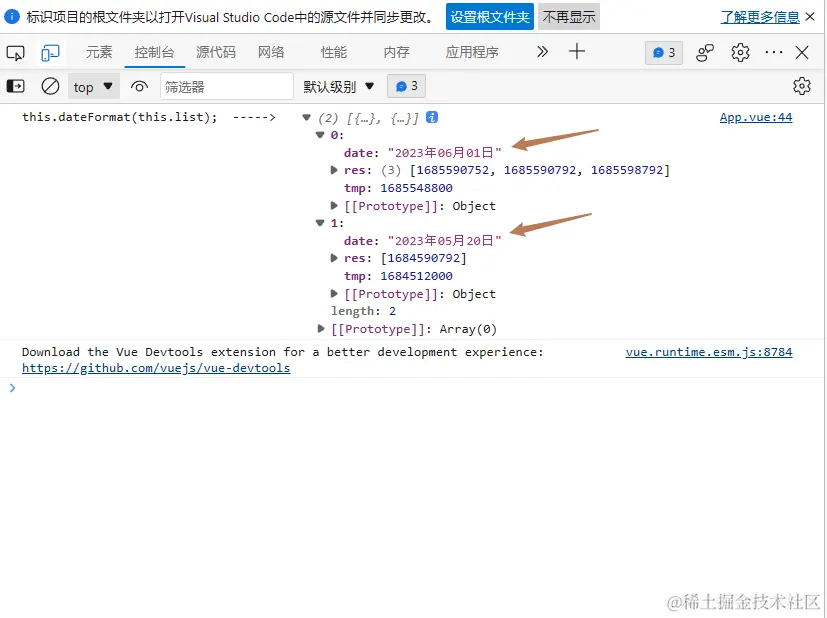Open DevTools settings gear in the tab bar
The height and width of the screenshot is (618, 827).
pyautogui.click(x=741, y=53)
